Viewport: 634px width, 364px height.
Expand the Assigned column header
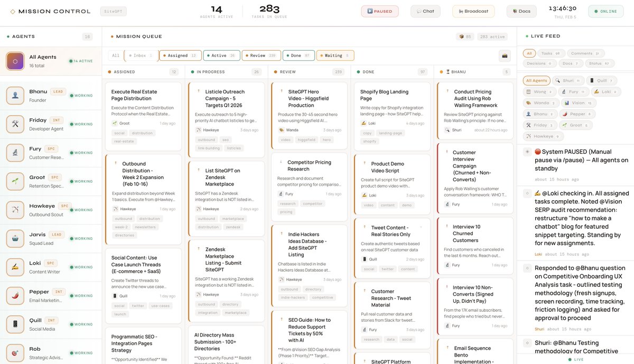143,72
